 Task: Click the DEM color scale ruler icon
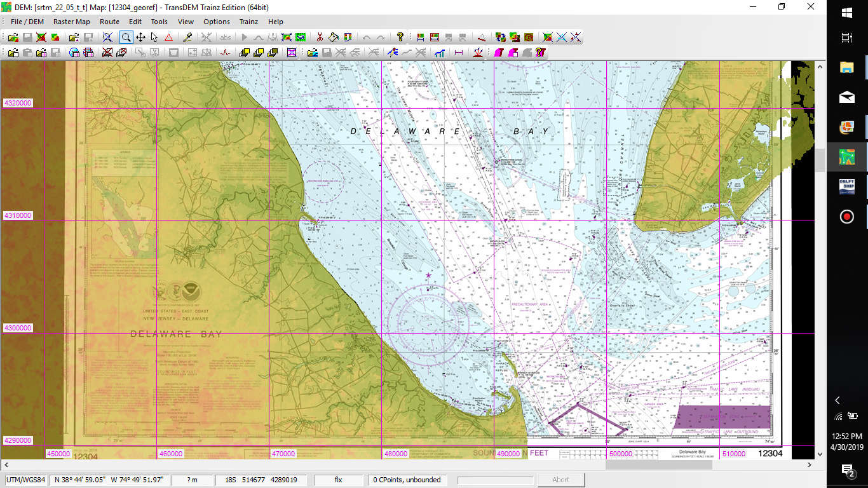coord(420,37)
